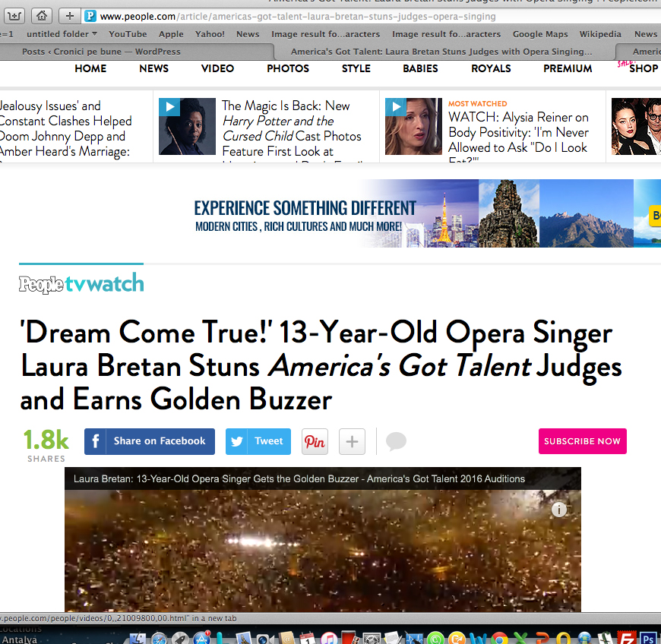
Task: Launch iTunes from the Dock
Action: coord(329,639)
